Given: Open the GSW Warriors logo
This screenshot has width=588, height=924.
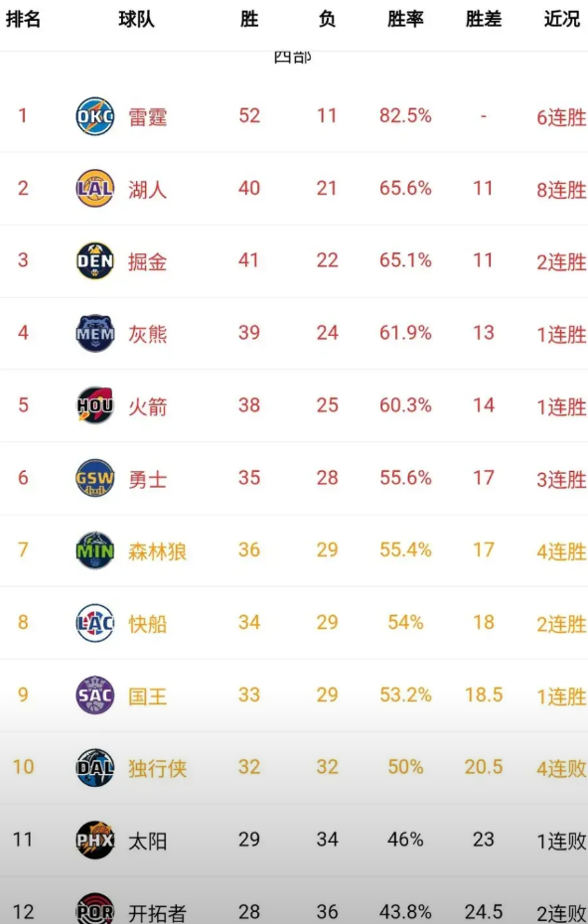Looking at the screenshot, I should tap(95, 478).
